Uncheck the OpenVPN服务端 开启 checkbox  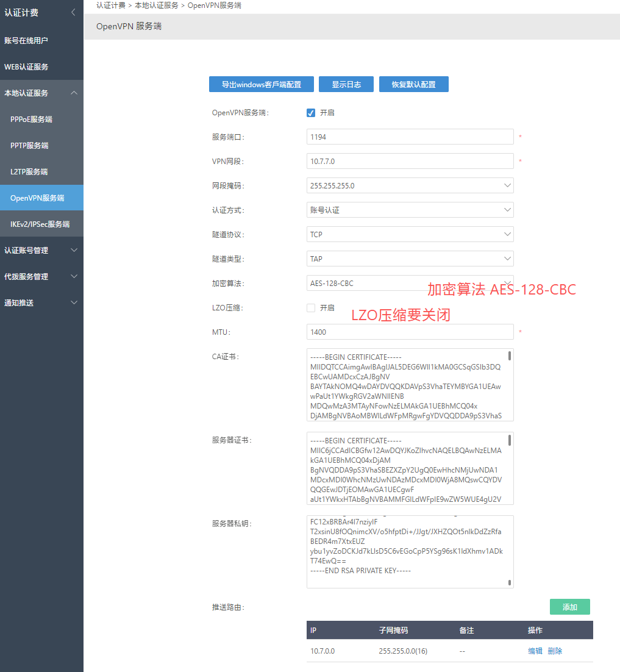[311, 113]
